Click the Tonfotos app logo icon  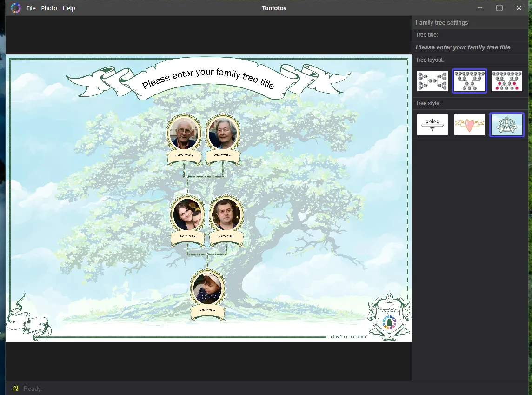pos(16,8)
